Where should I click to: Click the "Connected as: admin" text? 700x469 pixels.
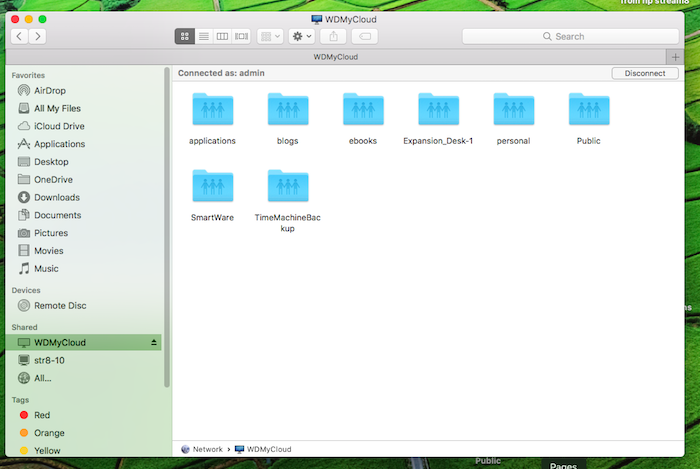221,73
